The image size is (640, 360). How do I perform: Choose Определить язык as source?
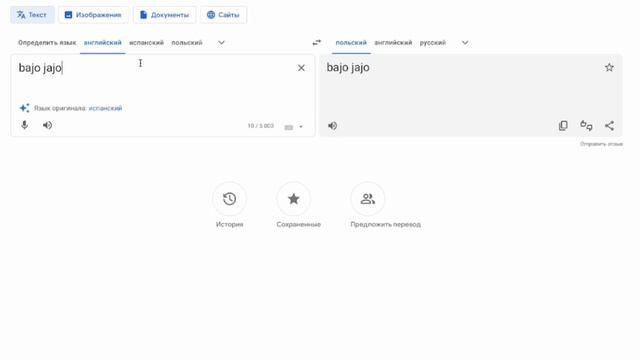pos(47,42)
